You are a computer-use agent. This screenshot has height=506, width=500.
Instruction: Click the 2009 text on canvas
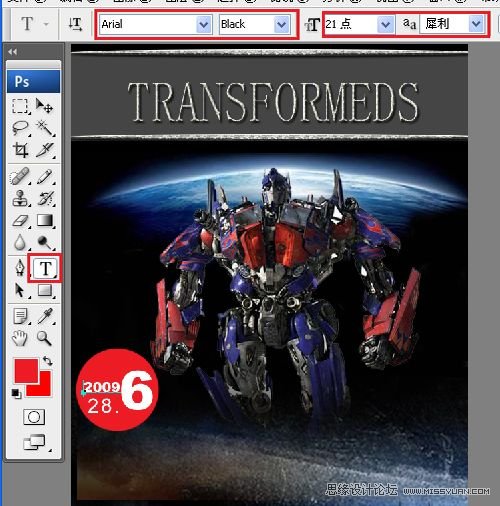point(102,387)
